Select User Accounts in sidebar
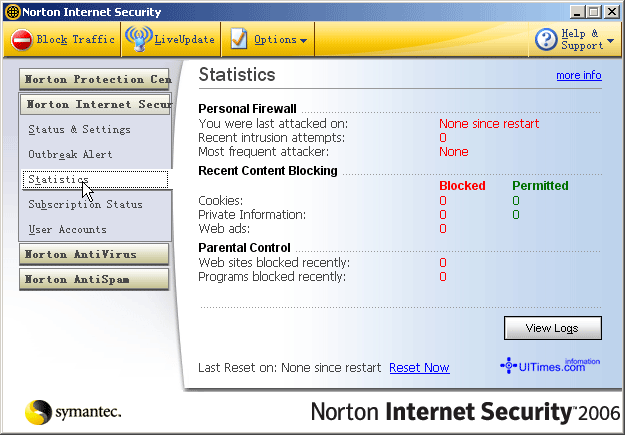This screenshot has height=435, width=625. pos(67,230)
